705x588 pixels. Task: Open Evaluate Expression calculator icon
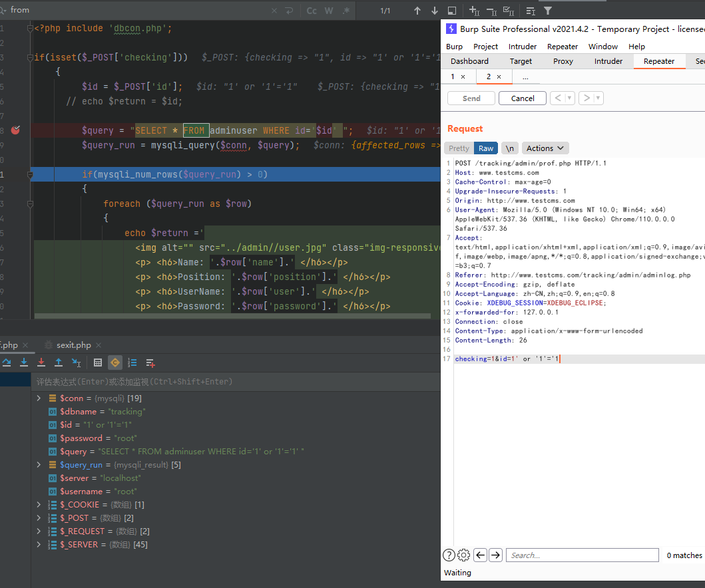(x=98, y=363)
